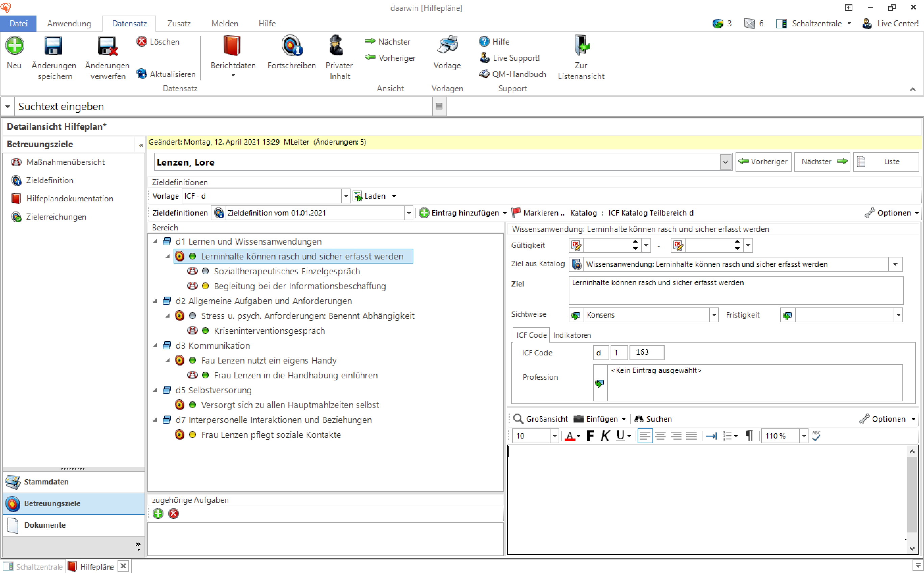Open the client name Lenzen, Lore dropdown
Screen dimensions: 924x573
[x=725, y=162]
